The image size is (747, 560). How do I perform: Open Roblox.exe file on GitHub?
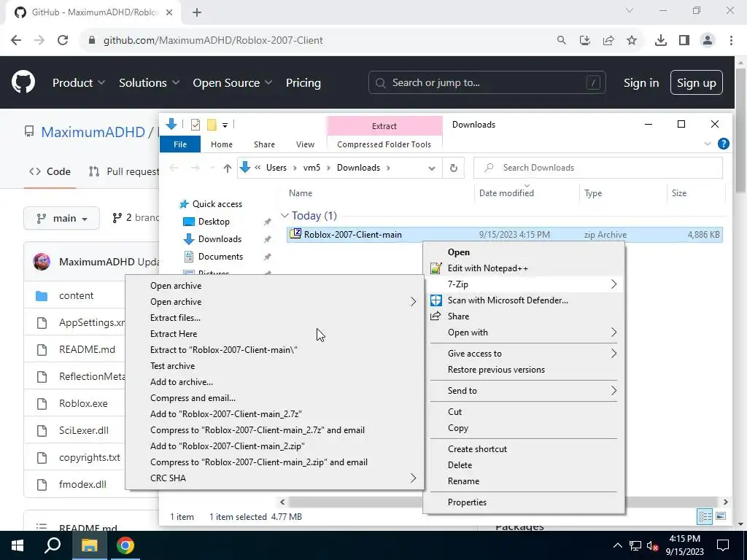point(83,403)
